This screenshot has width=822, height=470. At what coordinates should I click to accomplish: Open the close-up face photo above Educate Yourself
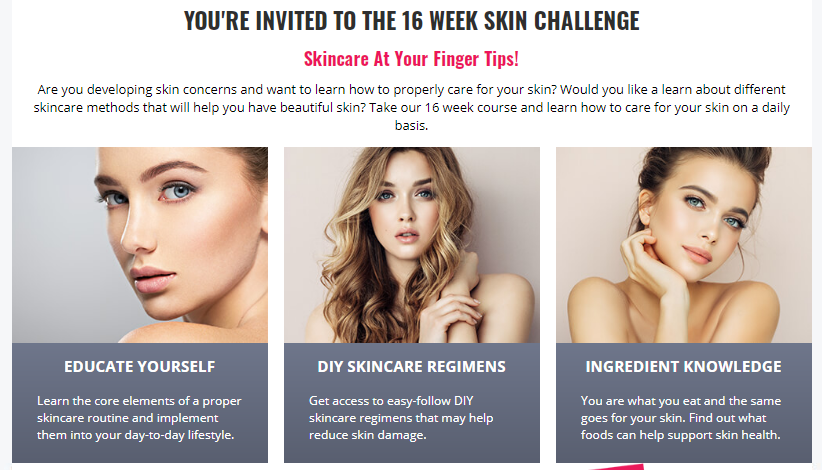click(x=140, y=245)
